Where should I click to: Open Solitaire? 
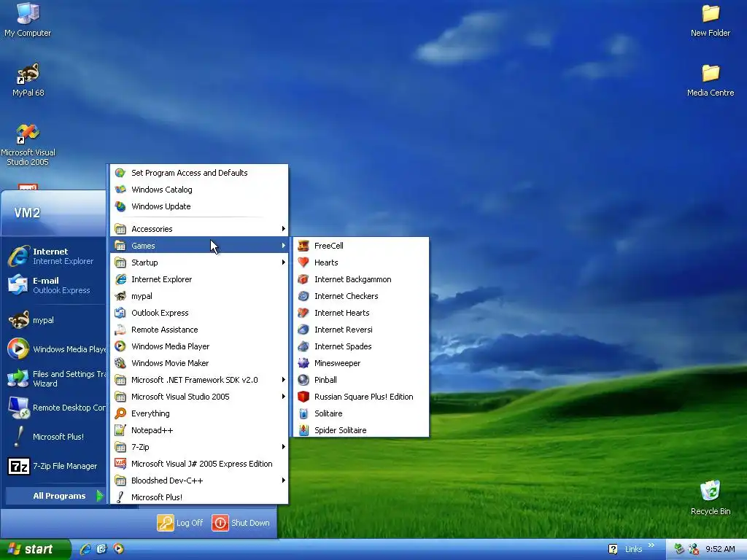(x=360, y=413)
